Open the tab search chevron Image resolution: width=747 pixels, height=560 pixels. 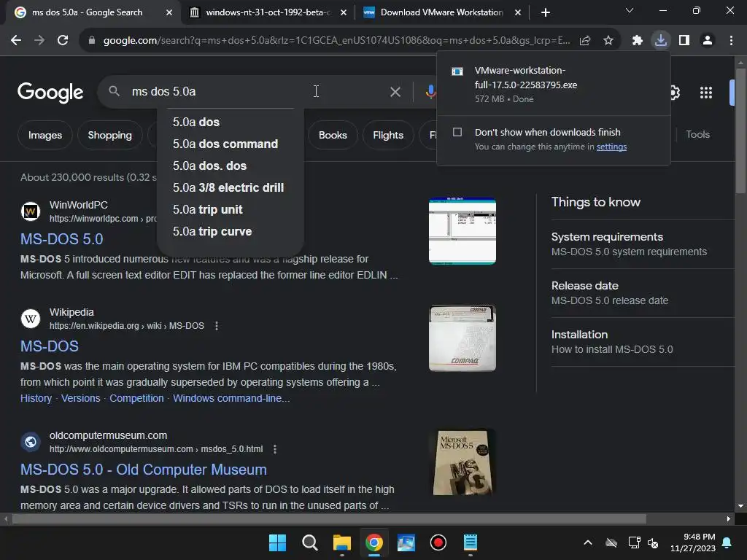(x=630, y=10)
